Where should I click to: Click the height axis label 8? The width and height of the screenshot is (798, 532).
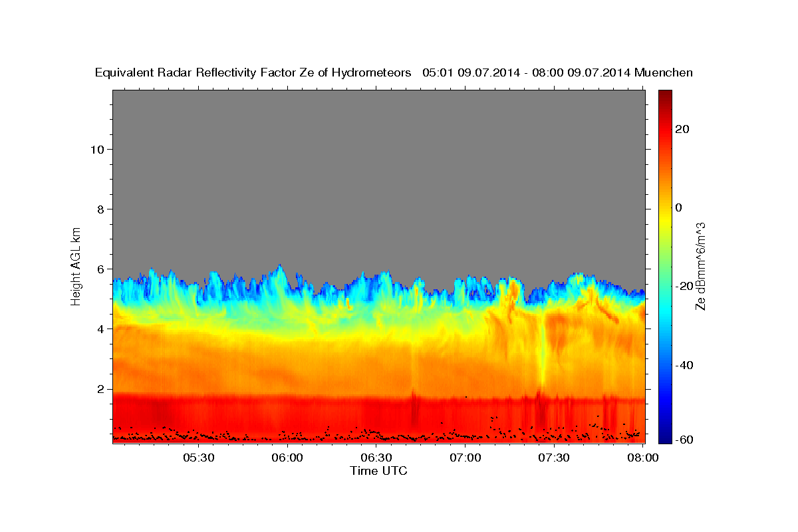[99, 209]
